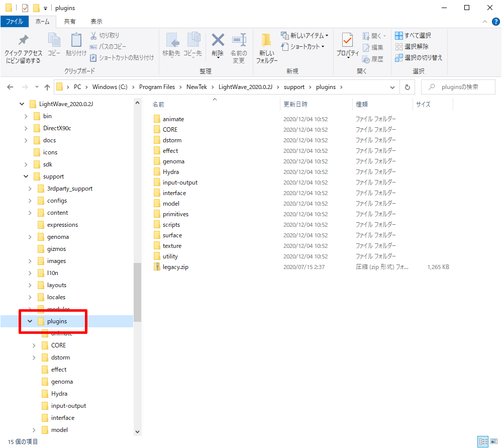This screenshot has width=502, height=448.
Task: Minimize the ribbon with caret
Action: (485, 22)
